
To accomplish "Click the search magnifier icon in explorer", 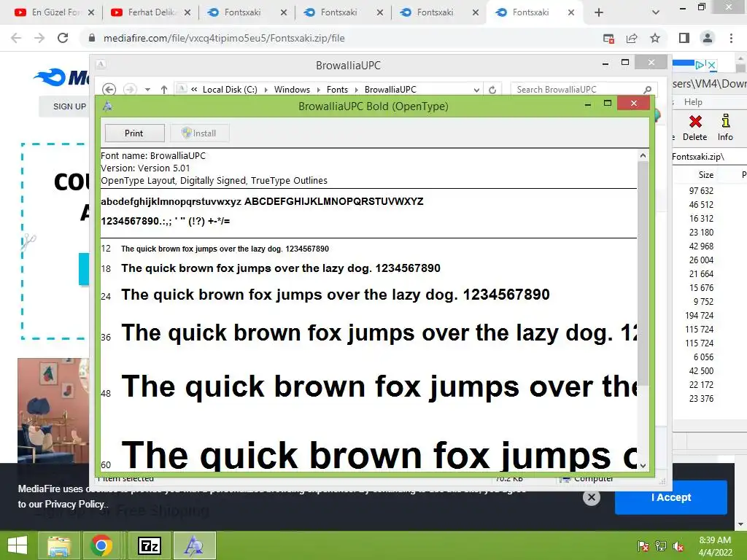I will pos(647,90).
